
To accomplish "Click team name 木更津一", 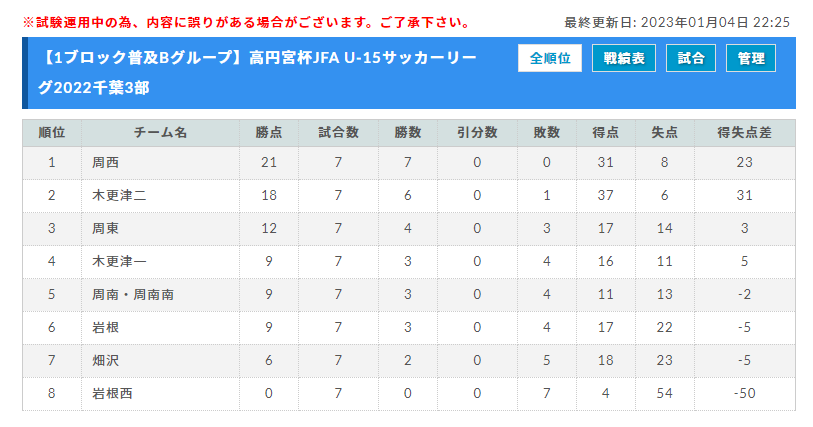I will coord(119,261).
